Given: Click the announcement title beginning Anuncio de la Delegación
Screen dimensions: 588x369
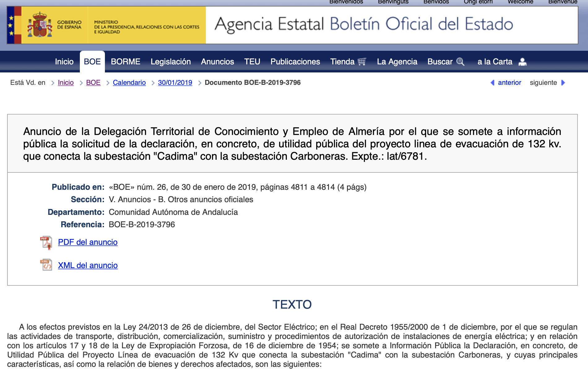Looking at the screenshot, I should pyautogui.click(x=292, y=144).
